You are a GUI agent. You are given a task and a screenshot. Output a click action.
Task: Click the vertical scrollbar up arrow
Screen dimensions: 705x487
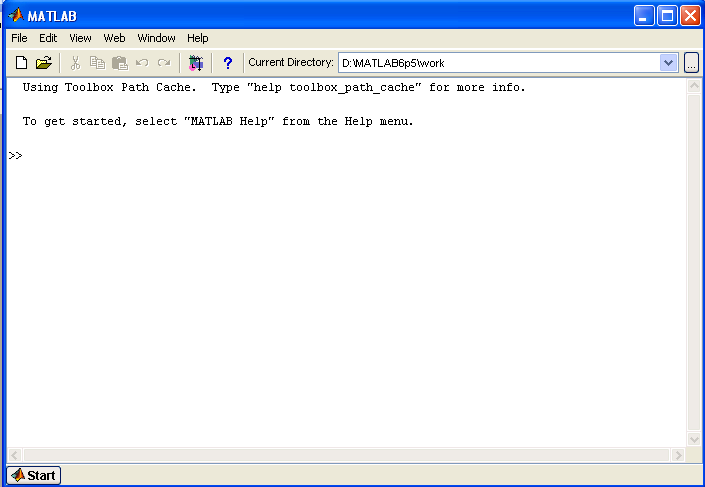point(694,86)
